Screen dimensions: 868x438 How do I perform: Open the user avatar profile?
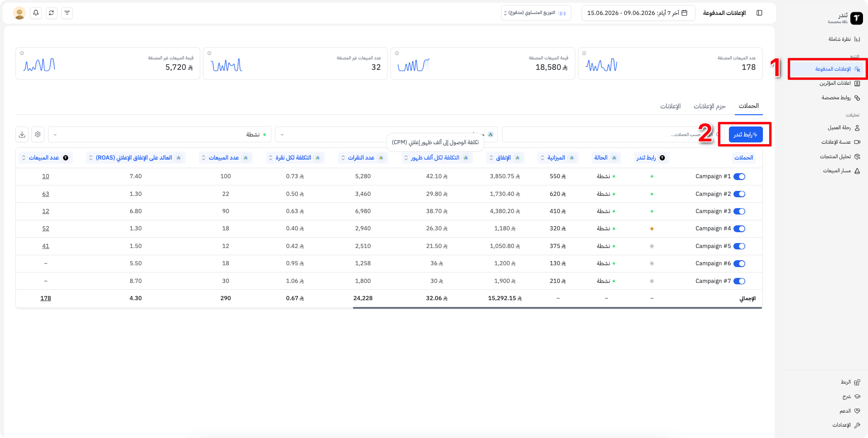click(19, 13)
